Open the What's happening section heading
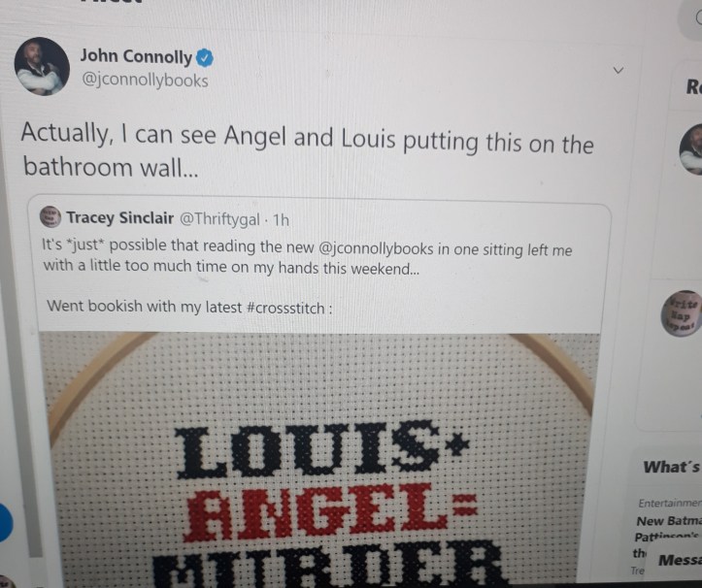Image resolution: width=702 pixels, height=588 pixels. 672,467
